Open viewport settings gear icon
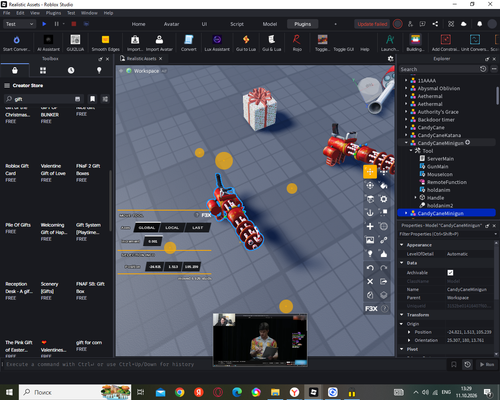 tap(390, 59)
